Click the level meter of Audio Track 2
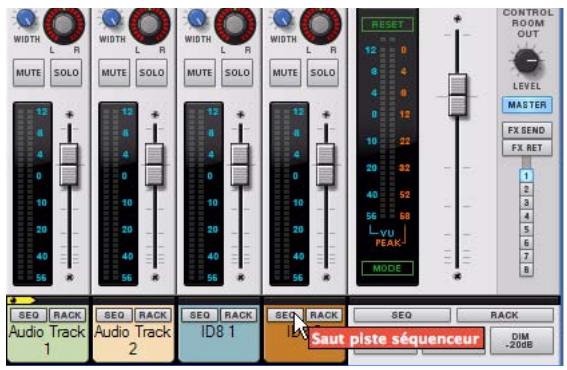567x370 pixels. pyautogui.click(x=118, y=194)
